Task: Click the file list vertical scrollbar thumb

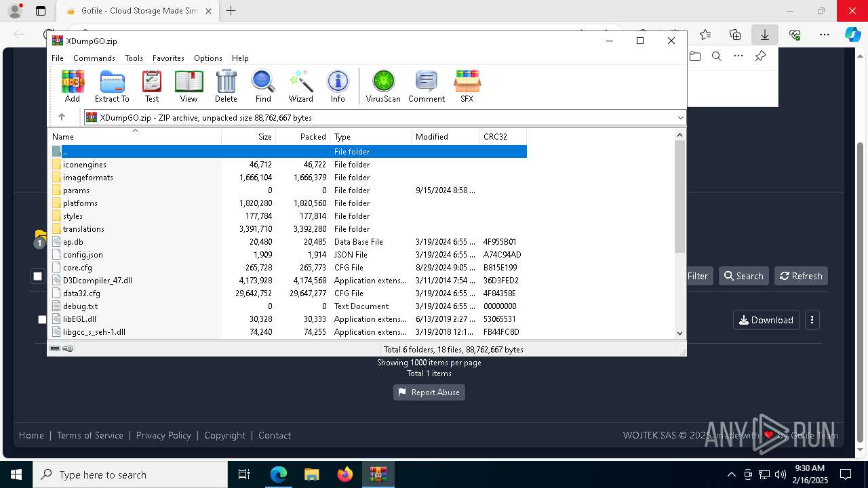Action: (680, 197)
